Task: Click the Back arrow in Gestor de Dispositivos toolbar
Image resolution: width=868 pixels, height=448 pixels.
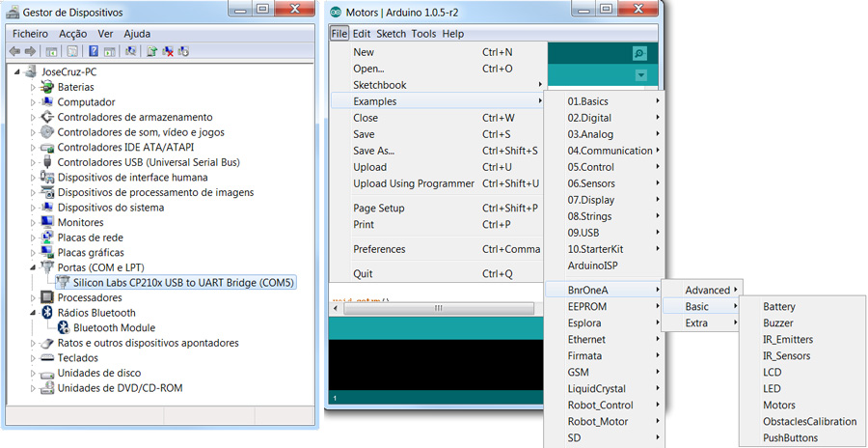Action: tap(14, 51)
